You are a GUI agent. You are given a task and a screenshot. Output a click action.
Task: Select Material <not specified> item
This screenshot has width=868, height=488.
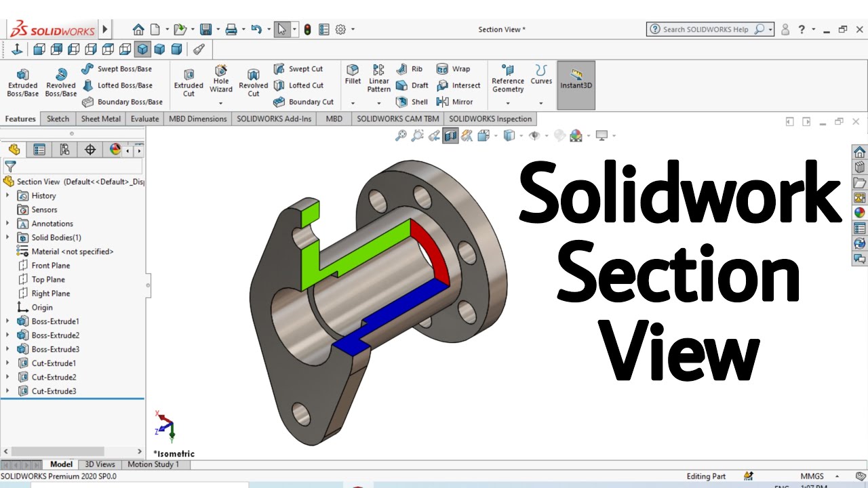pyautogui.click(x=66, y=251)
